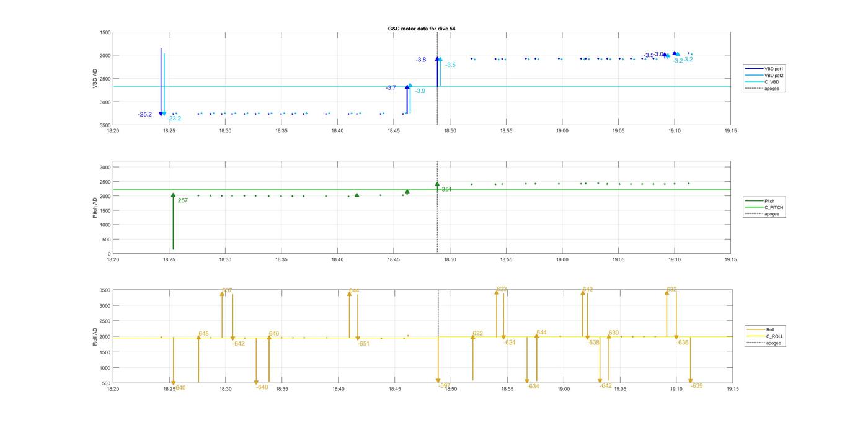The image size is (868, 430).
Task: Click the 623 roll data label
Action: [x=502, y=289]
